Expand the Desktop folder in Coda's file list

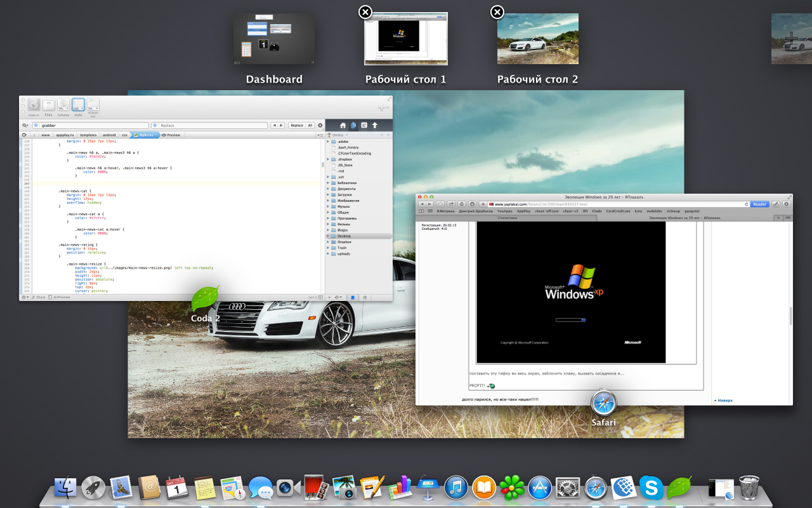tap(328, 236)
